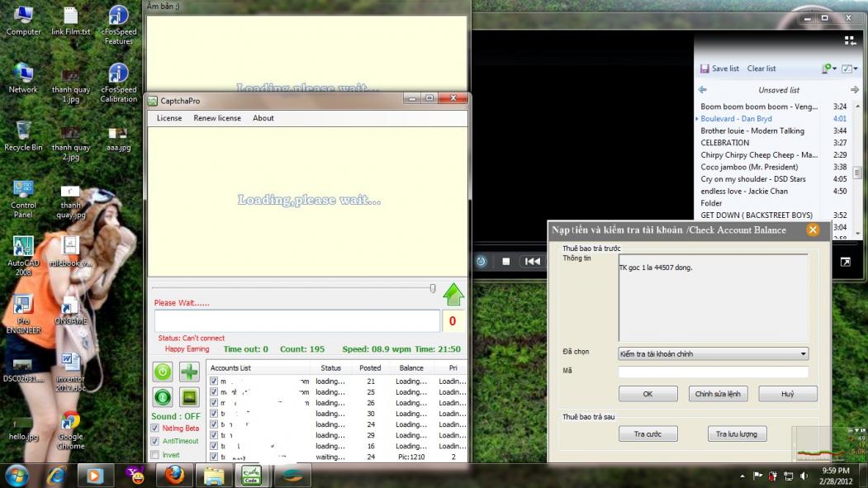Select the Recycle Bin desktop icon
Viewport: 868px width, 488px height.
(23, 136)
